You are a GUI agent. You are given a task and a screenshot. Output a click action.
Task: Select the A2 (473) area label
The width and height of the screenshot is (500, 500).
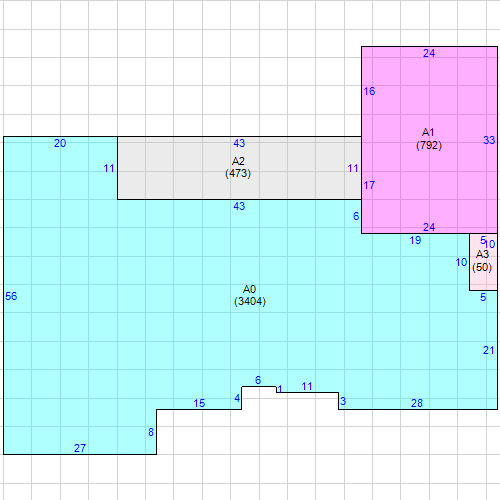coord(238,167)
